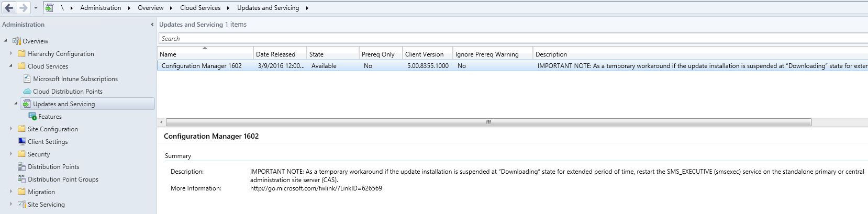Click the Back navigation arrow
The height and width of the screenshot is (214, 868).
pos(9,8)
